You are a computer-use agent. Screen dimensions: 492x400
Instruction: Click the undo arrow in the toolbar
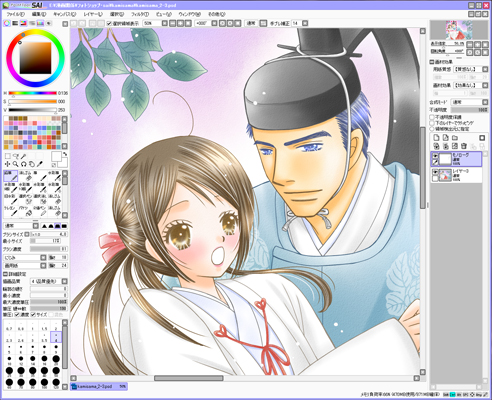tap(74, 23)
